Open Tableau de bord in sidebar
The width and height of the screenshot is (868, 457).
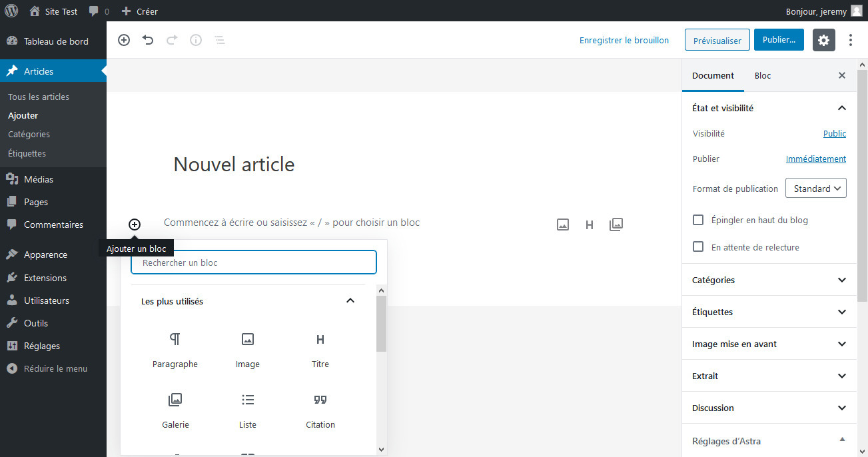pos(53,41)
